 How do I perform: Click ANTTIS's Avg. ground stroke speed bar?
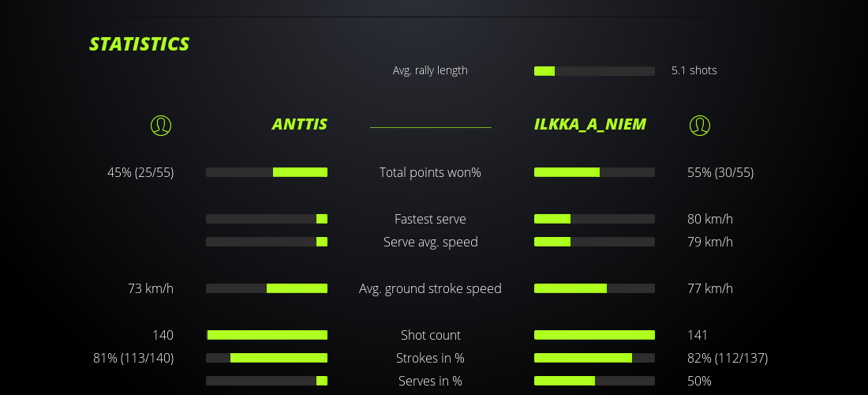tap(267, 288)
